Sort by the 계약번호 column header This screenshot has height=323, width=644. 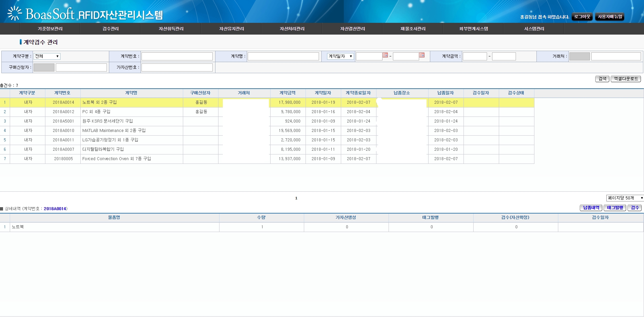(x=63, y=93)
